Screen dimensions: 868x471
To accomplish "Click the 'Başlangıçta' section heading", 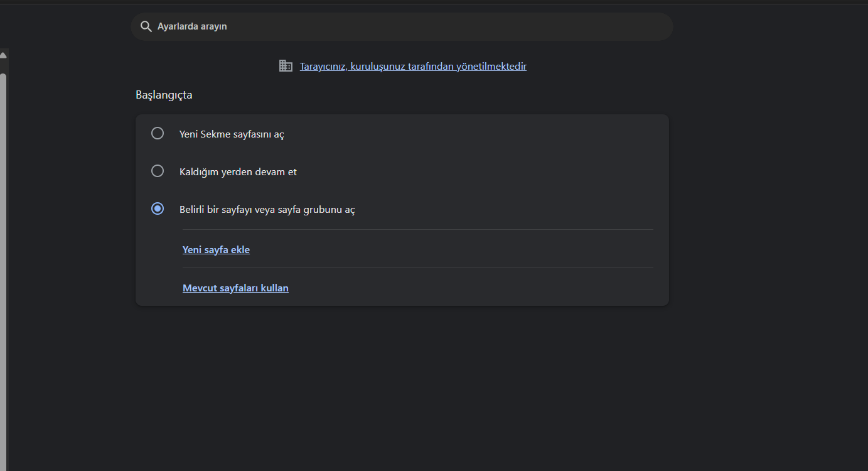I will [164, 95].
